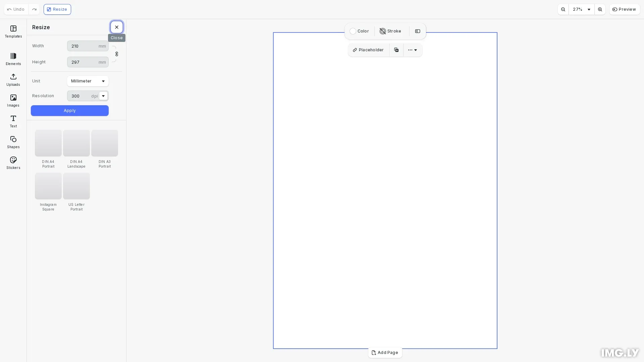Toggle the Preview mode

pos(625,9)
